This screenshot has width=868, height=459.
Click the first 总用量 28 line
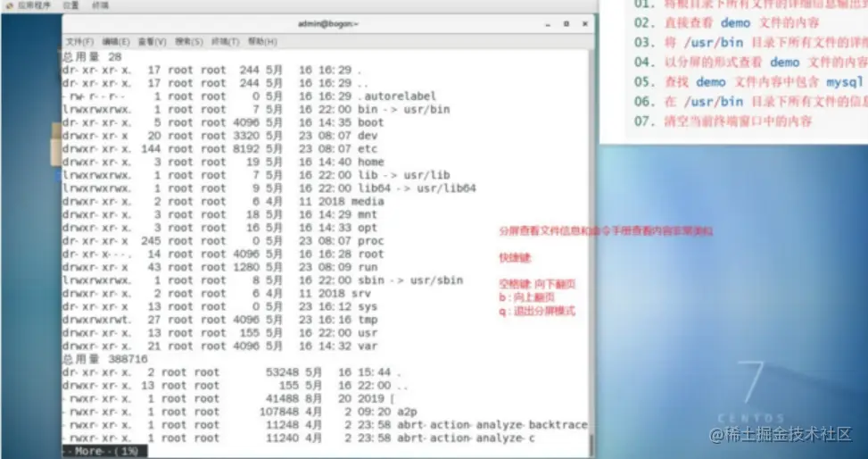[x=92, y=57]
